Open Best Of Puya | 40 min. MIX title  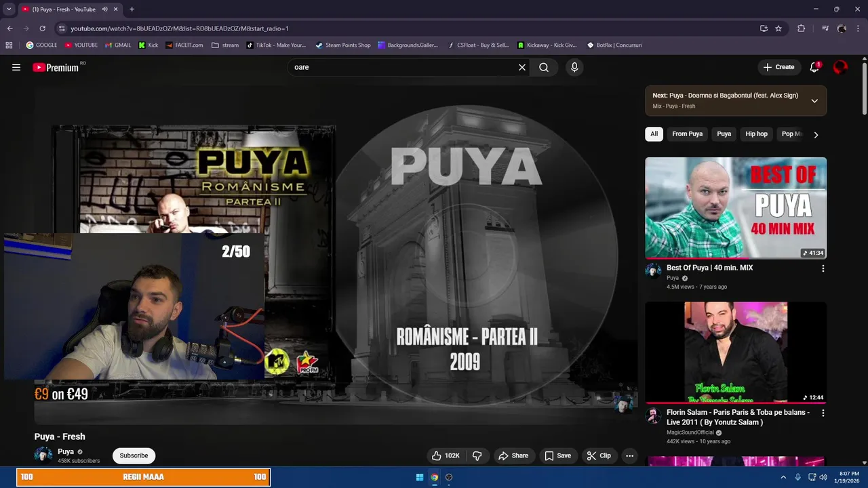coord(709,268)
